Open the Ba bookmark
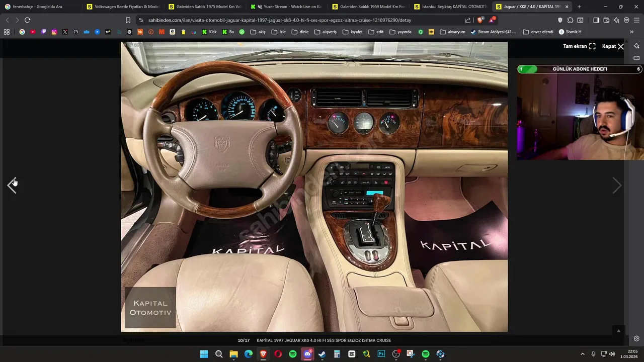This screenshot has height=362, width=644. pos(228,32)
